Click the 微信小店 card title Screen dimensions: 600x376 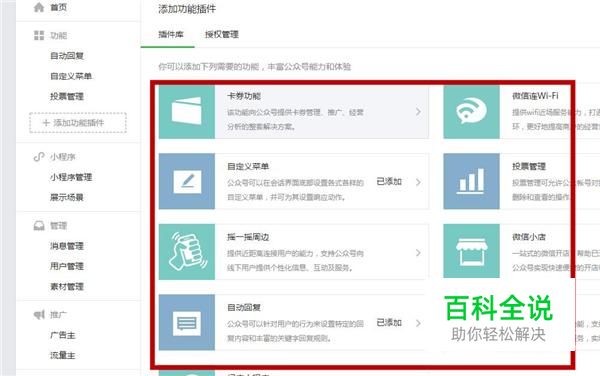(x=529, y=237)
